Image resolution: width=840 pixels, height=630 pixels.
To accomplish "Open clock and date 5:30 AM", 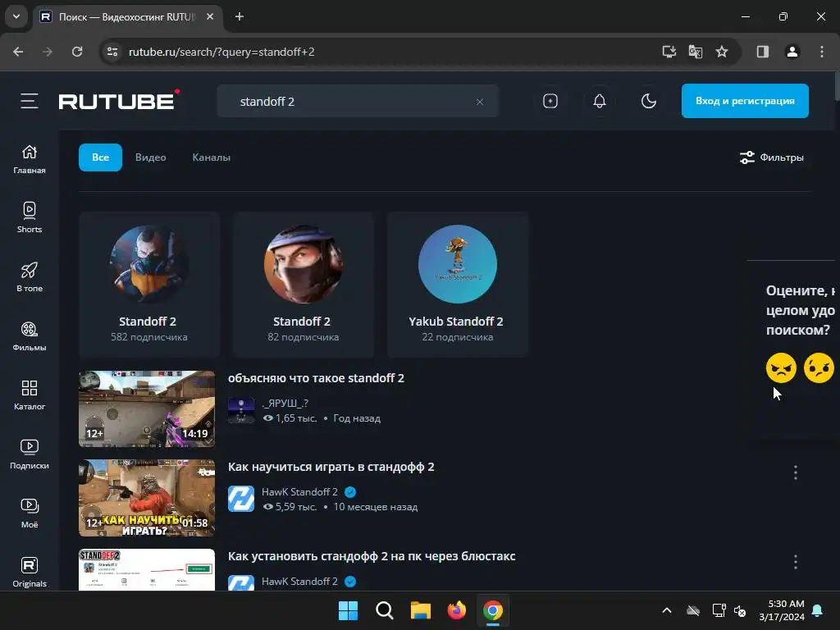I will pyautogui.click(x=782, y=610).
